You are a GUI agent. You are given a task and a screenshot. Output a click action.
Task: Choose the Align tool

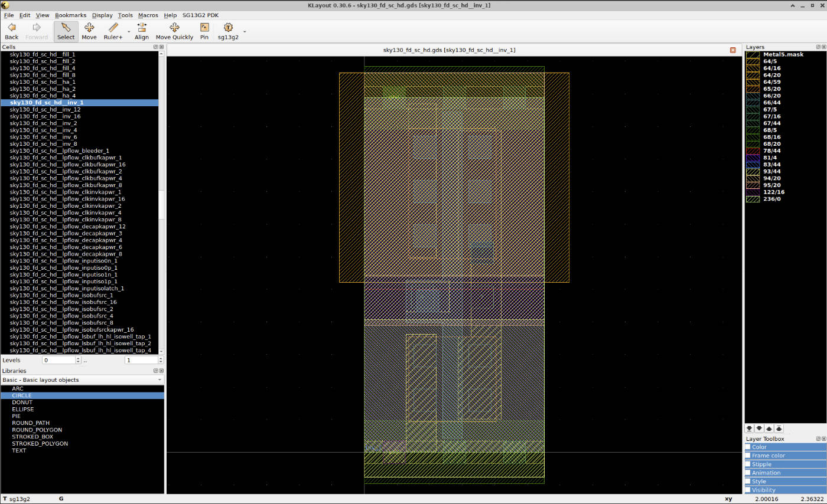point(142,28)
